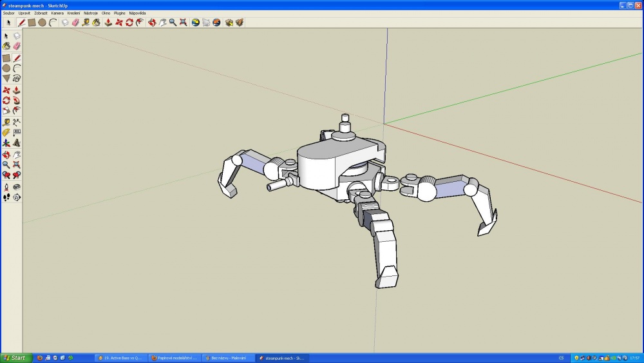The image size is (644, 363).
Task: Click Zoom Extents in top toolbar
Action: pos(183,23)
